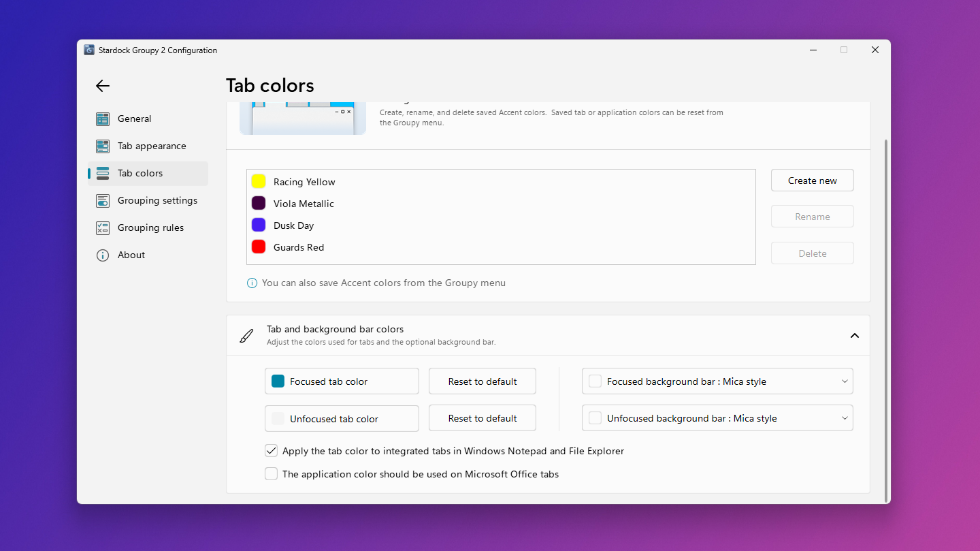
Task: Click the back arrow icon
Action: pyautogui.click(x=103, y=86)
